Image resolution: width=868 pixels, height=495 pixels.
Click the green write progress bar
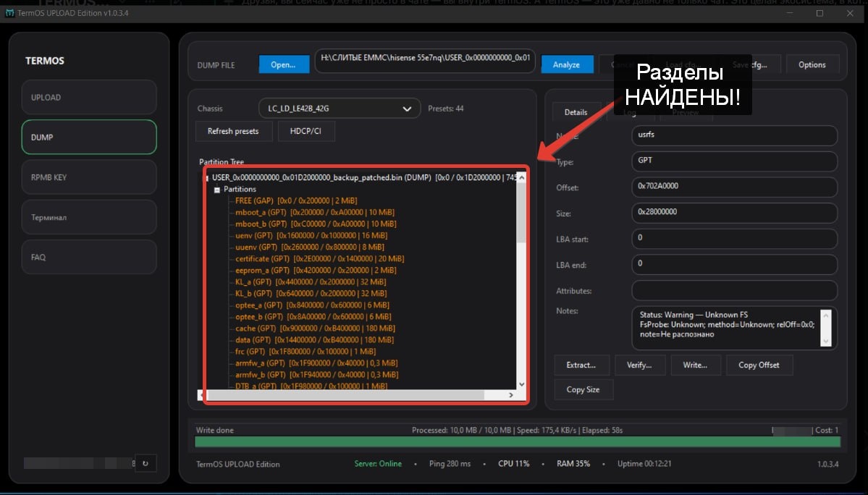518,441
